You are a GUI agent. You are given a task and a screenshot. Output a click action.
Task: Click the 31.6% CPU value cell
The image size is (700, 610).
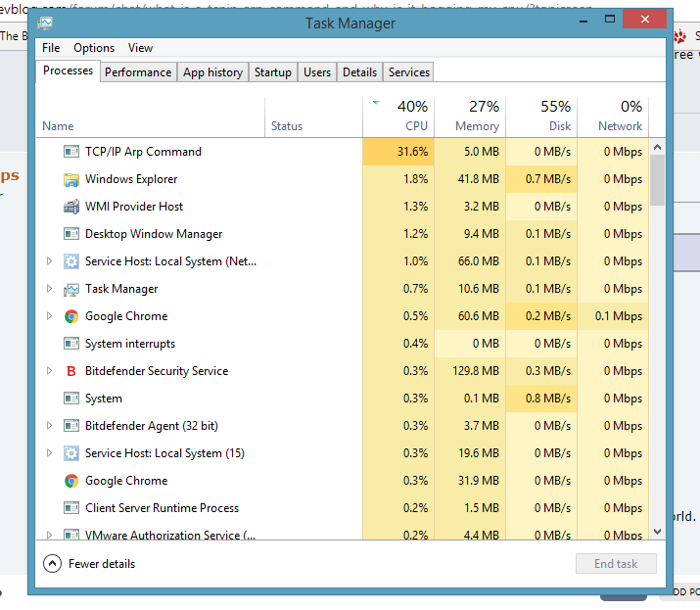(x=398, y=152)
